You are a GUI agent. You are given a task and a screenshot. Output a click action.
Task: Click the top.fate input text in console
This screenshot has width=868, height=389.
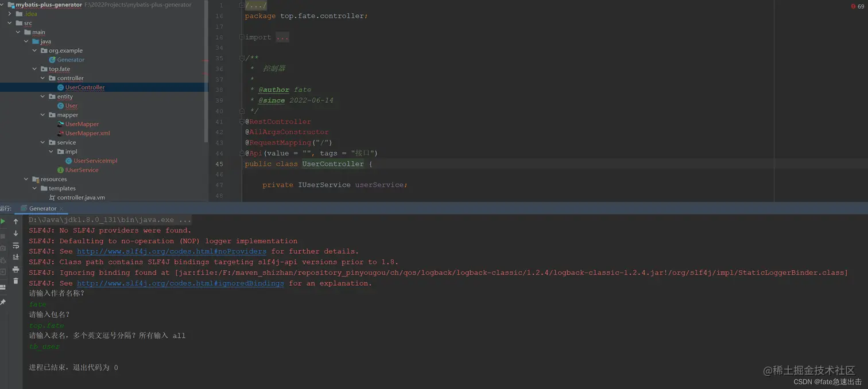46,325
